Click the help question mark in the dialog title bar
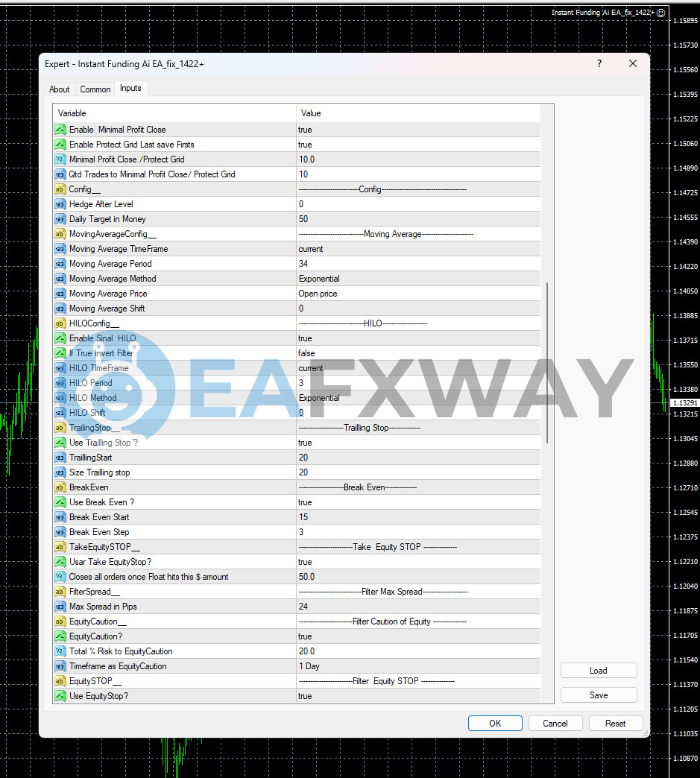Screen dimensions: 700x778 coord(599,63)
